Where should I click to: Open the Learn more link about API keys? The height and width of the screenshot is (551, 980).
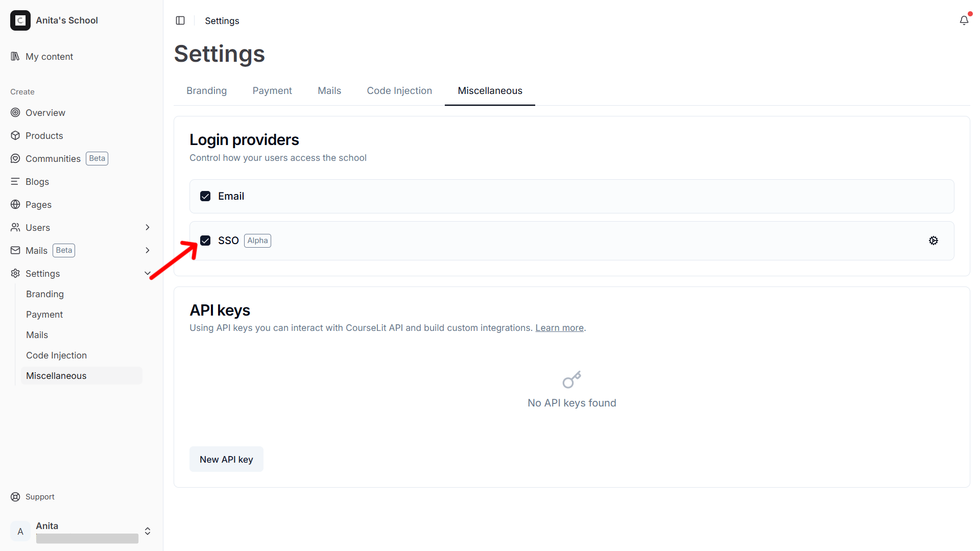[559, 327]
